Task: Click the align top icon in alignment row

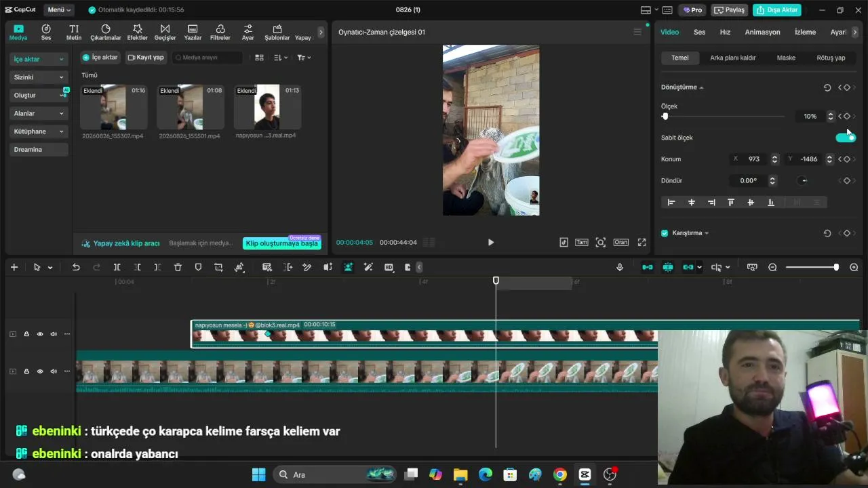Action: coord(730,202)
